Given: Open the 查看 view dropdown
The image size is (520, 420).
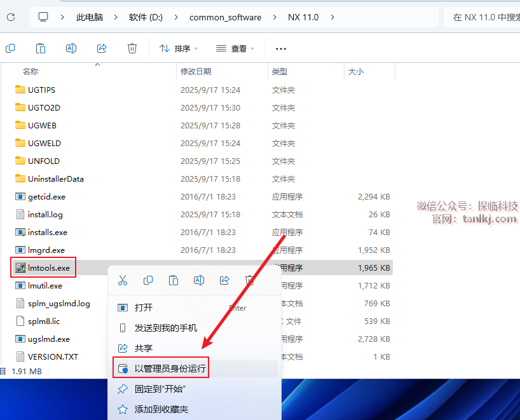Looking at the screenshot, I should (x=235, y=48).
